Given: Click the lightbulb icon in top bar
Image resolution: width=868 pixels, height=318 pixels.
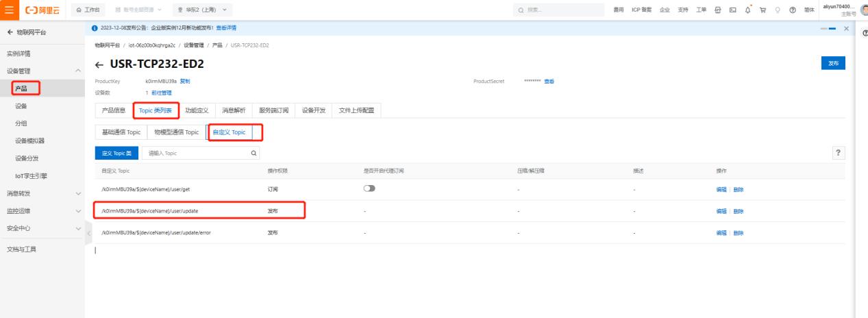Looking at the screenshot, I should (x=778, y=10).
